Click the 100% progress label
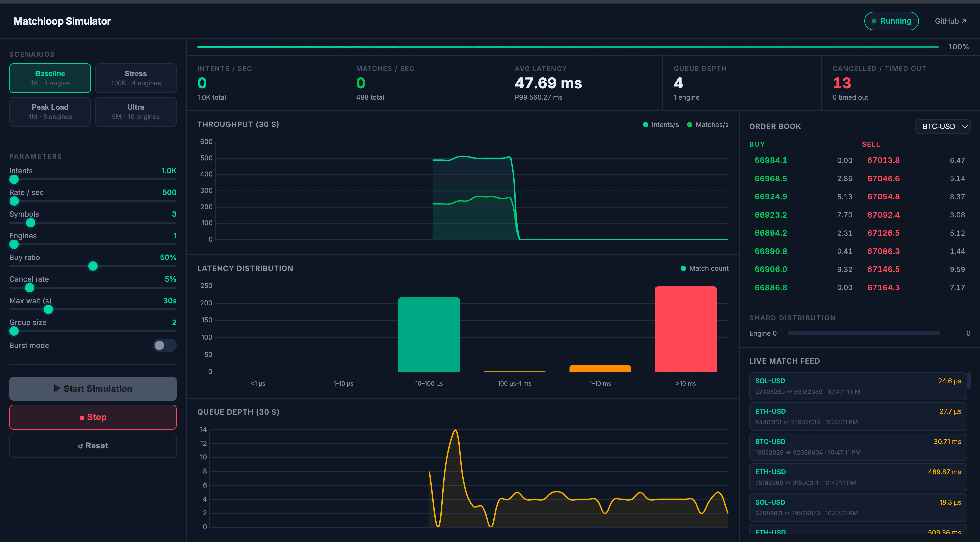Screen dimensions: 980x542 (958, 47)
